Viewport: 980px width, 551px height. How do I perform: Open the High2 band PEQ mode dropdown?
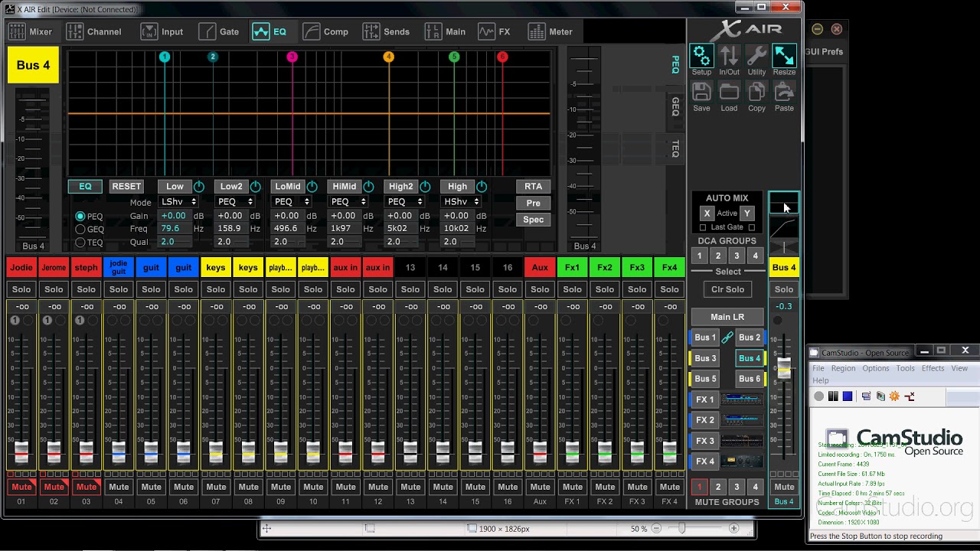404,202
